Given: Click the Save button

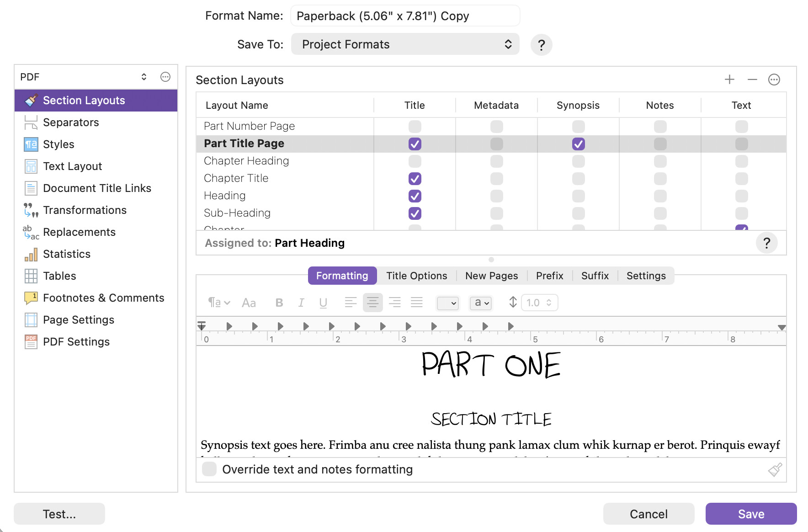Looking at the screenshot, I should [x=750, y=514].
